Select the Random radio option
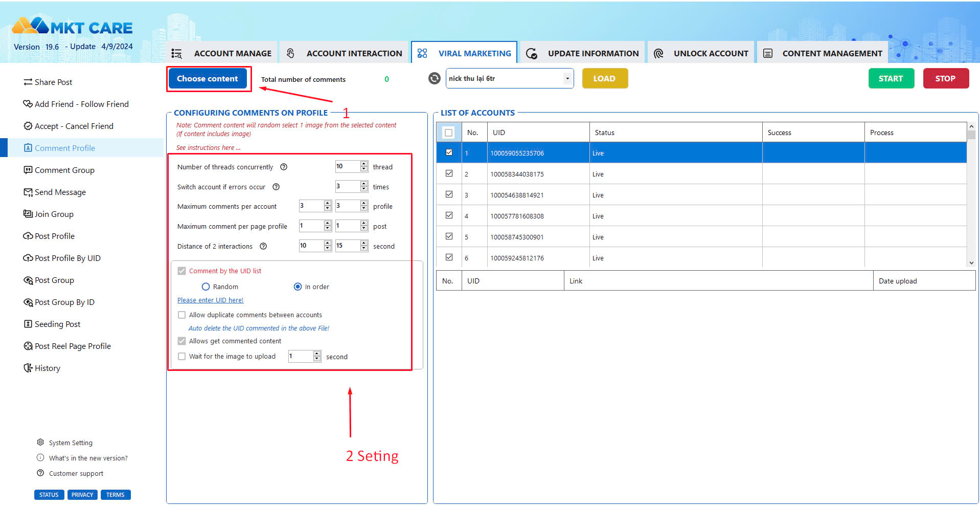Viewport: 980px width, 506px height. pos(206,287)
